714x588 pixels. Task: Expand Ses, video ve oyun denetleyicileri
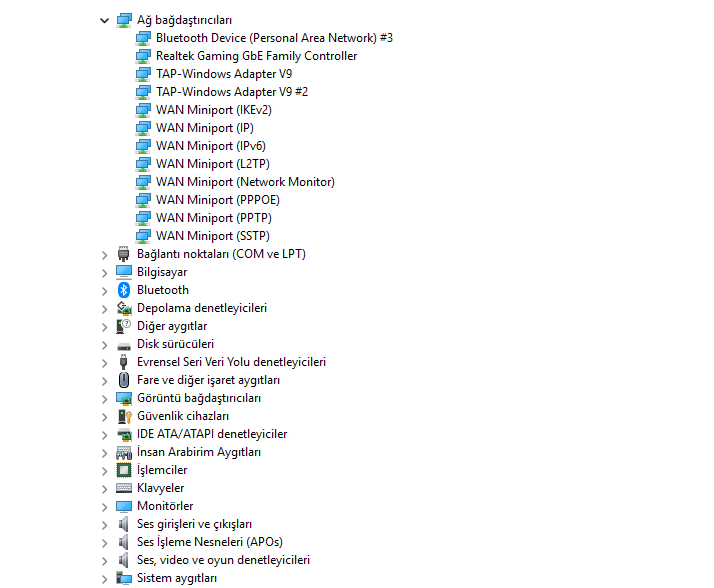coord(105,561)
